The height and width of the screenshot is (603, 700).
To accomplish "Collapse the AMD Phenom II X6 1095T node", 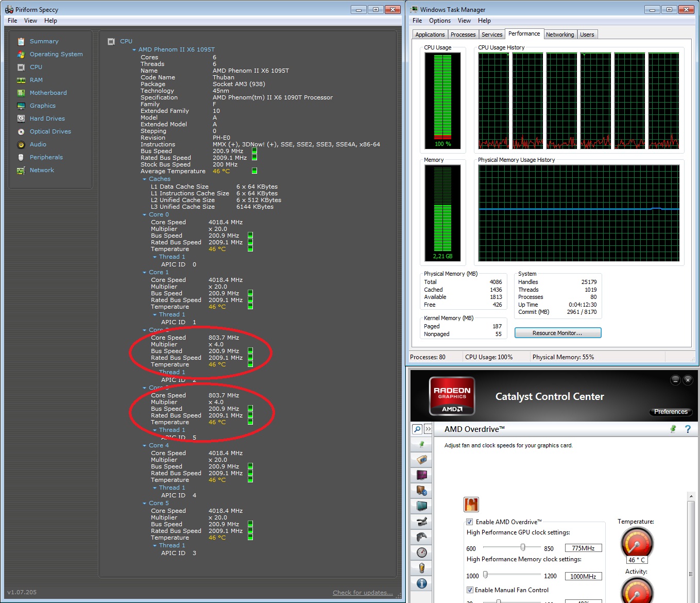I will [x=134, y=50].
